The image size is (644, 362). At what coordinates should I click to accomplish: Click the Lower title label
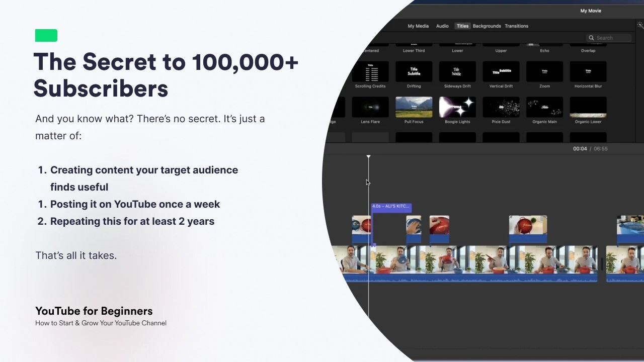(457, 51)
